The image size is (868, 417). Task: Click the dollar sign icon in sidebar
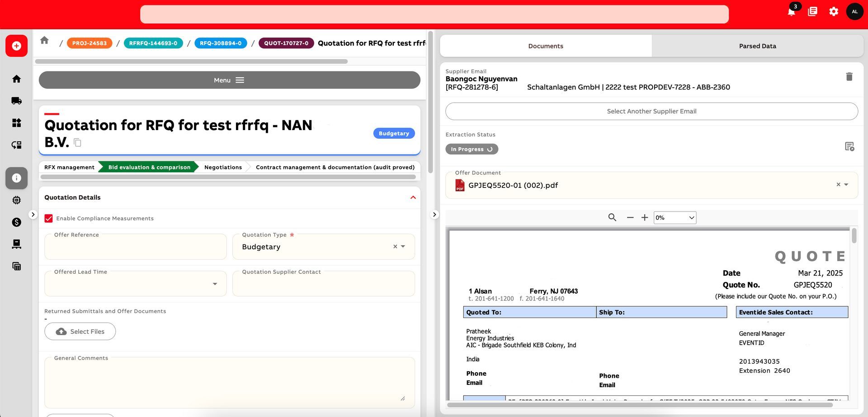[x=17, y=222]
